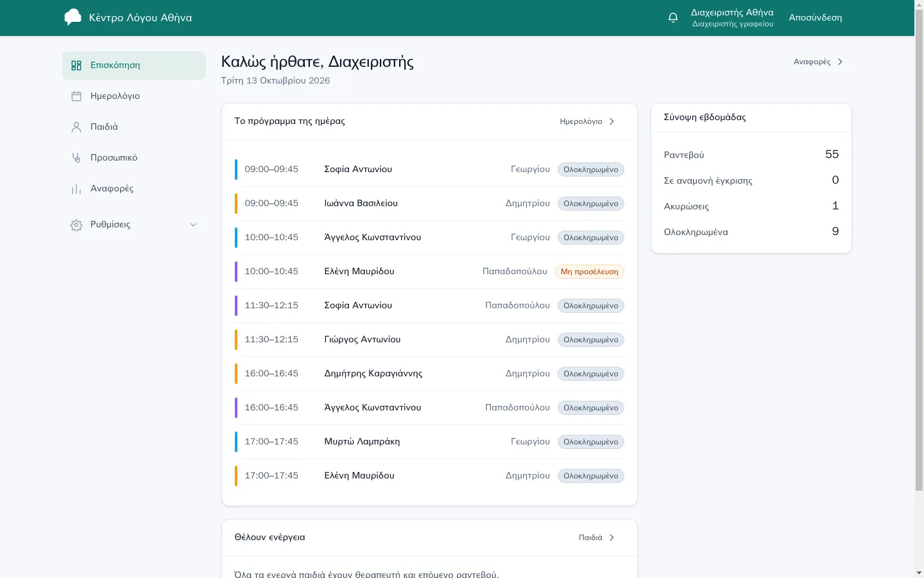This screenshot has height=578, width=924.
Task: Click the Παιδιά person icon
Action: tap(76, 127)
